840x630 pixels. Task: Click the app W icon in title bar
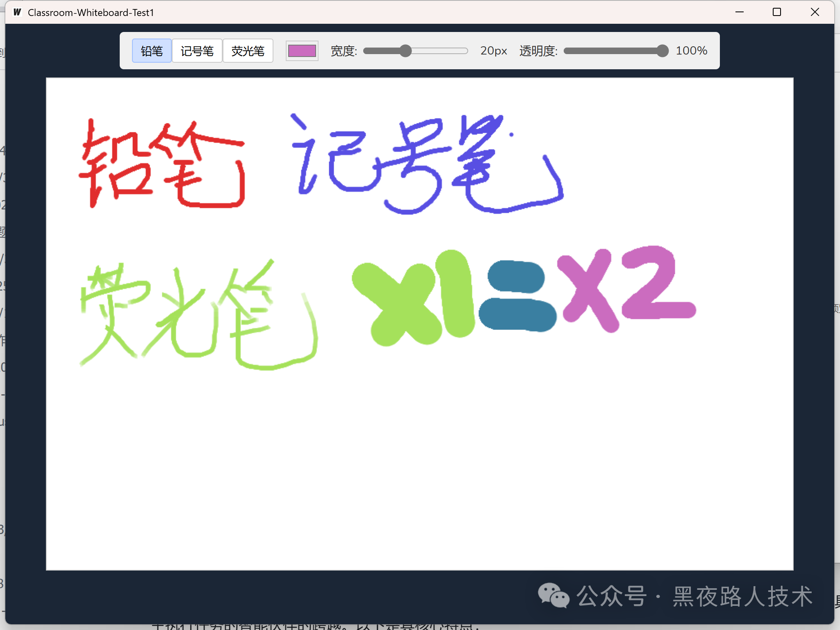17,12
